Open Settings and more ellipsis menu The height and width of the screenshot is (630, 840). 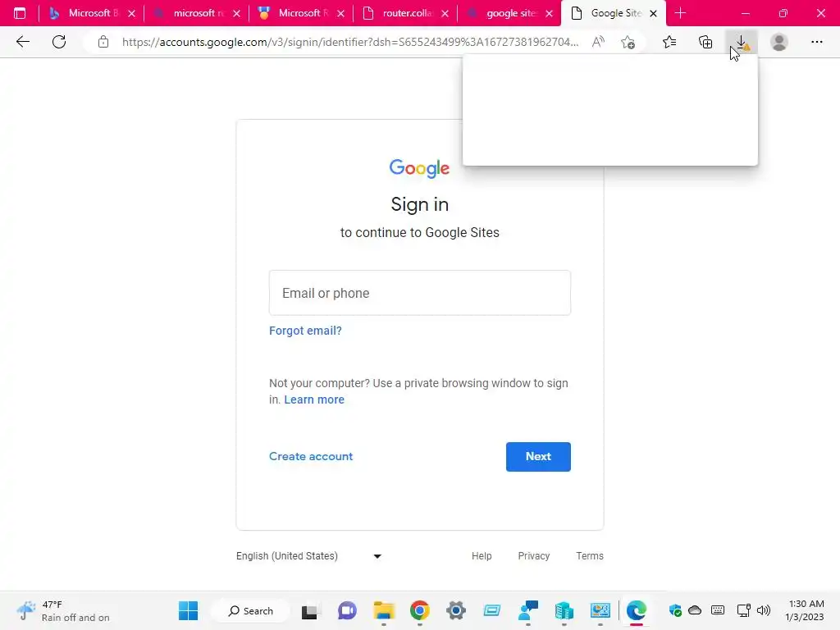(x=816, y=42)
